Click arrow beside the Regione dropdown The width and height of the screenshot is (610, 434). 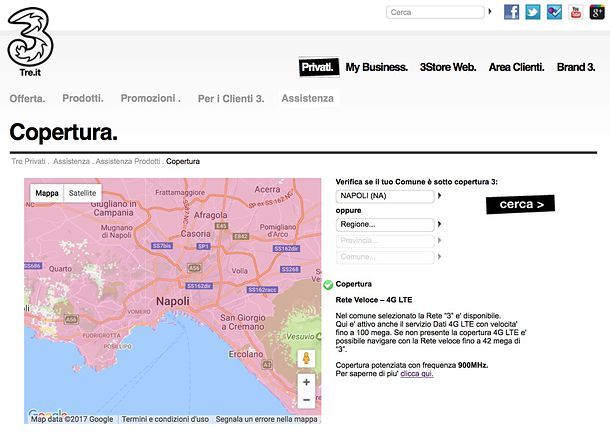(x=439, y=224)
